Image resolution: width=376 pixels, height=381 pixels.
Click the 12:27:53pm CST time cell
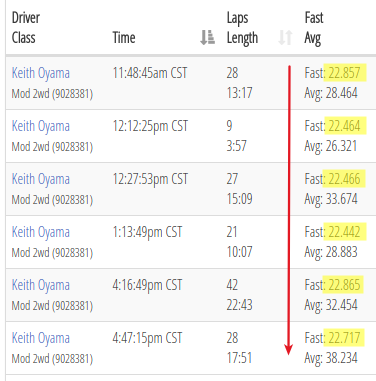click(x=150, y=179)
